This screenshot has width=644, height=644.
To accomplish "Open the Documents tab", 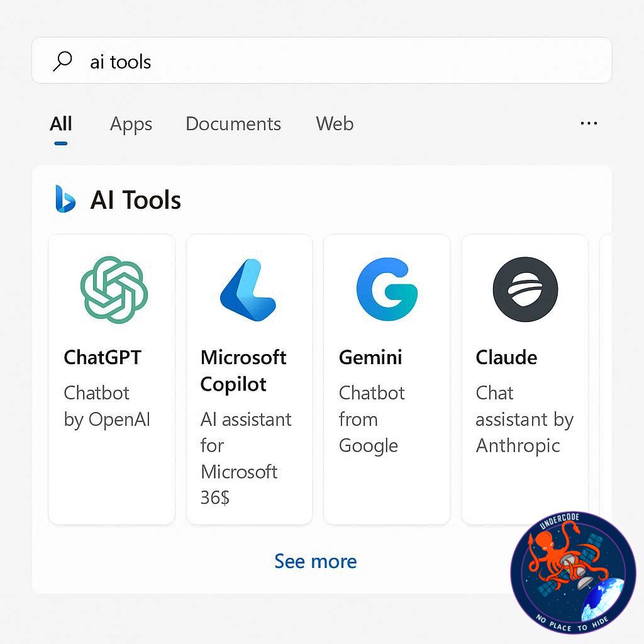I will point(233,124).
